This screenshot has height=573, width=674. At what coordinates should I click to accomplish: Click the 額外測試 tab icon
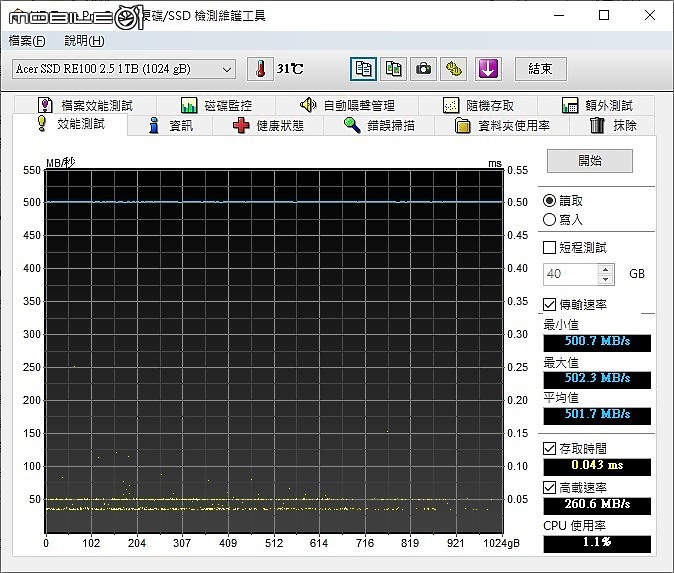[x=570, y=105]
